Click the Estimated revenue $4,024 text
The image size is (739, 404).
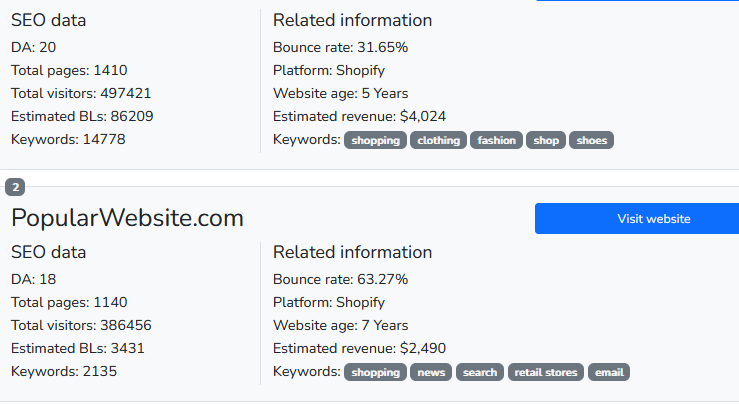359,116
